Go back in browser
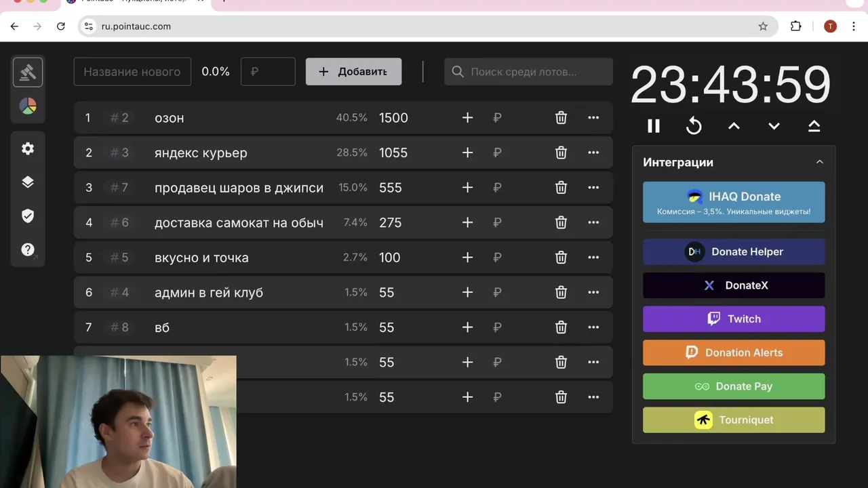The image size is (868, 488). (14, 26)
